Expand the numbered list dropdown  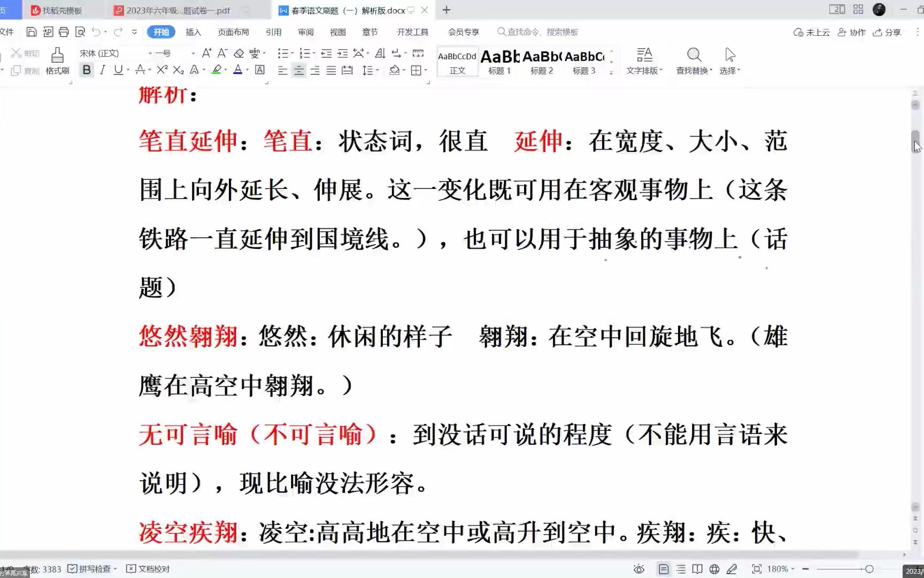click(x=314, y=53)
